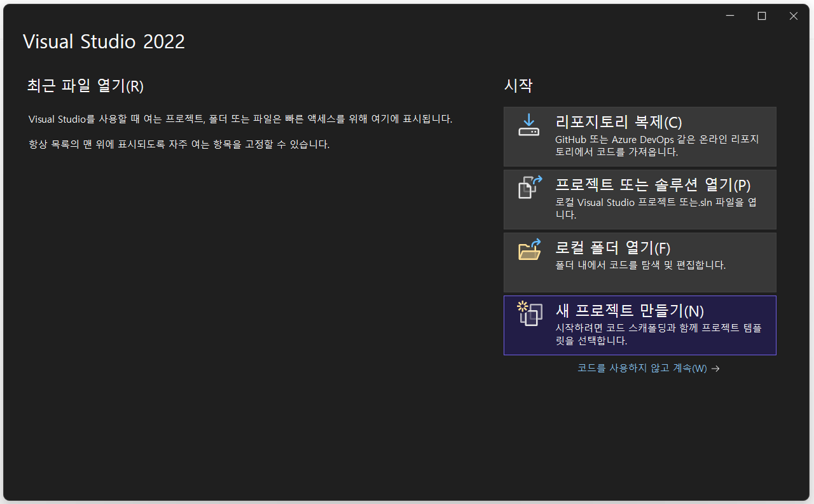
Task: Click the 시작 heading text
Action: pos(518,86)
